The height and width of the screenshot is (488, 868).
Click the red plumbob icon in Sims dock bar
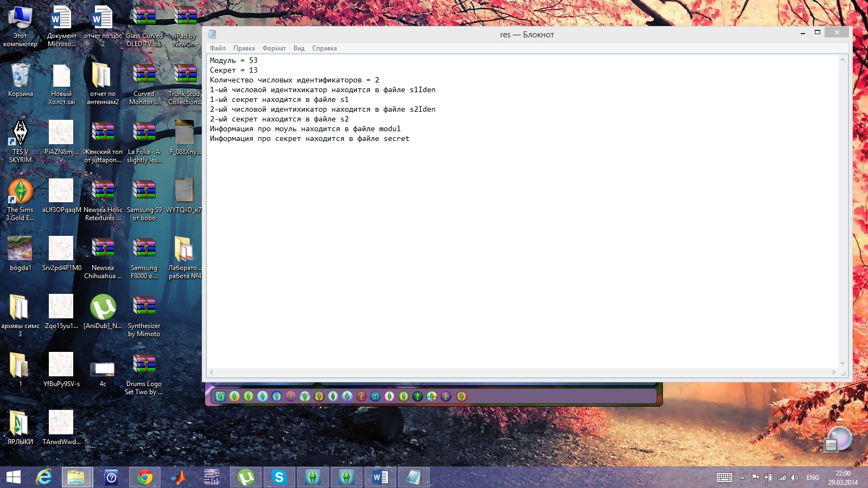click(361, 396)
